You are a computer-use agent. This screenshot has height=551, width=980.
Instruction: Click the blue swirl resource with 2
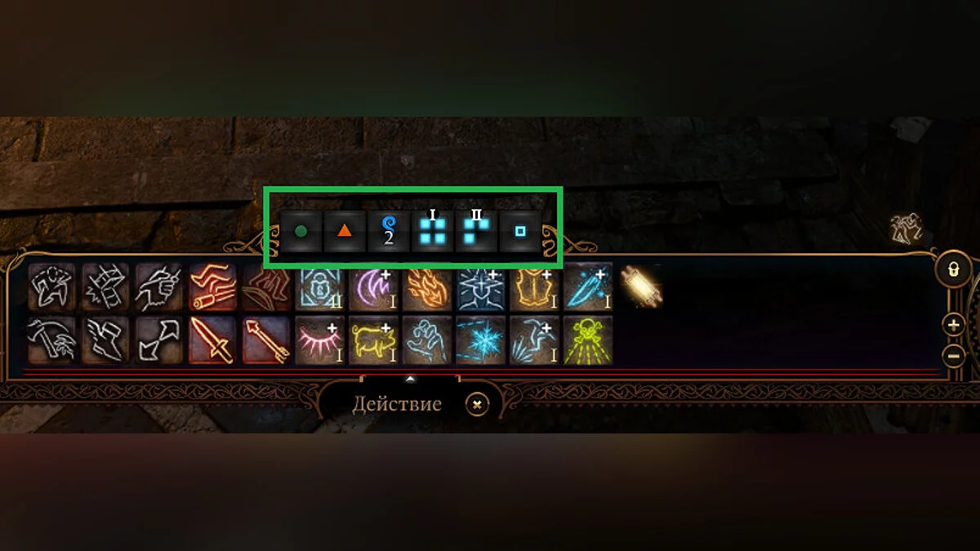(389, 232)
